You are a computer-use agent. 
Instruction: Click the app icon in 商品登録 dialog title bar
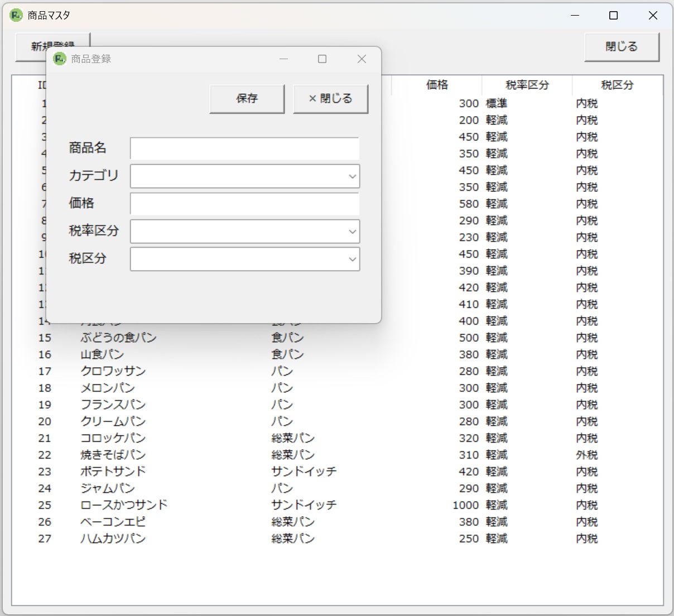(x=59, y=59)
